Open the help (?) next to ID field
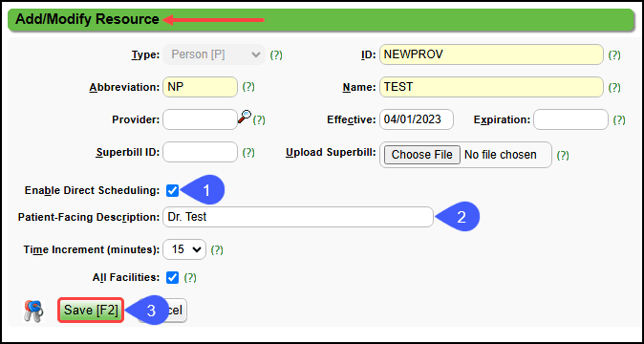This screenshot has width=644, height=344. [x=614, y=55]
